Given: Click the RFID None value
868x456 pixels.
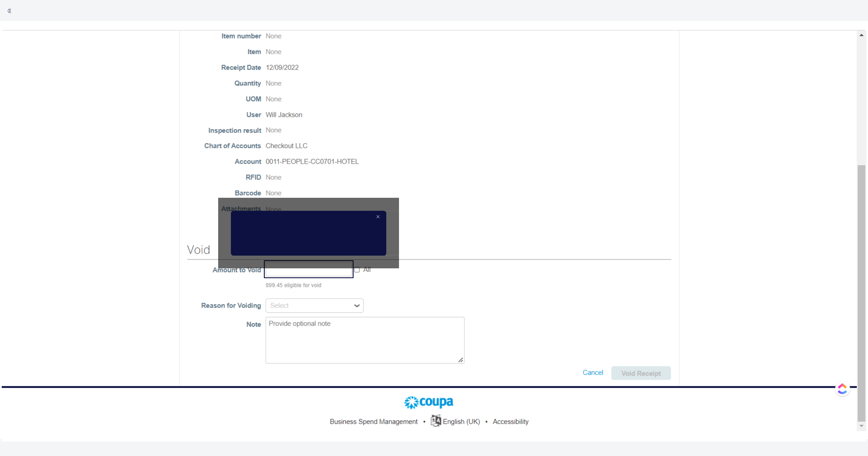Looking at the screenshot, I should [x=273, y=177].
